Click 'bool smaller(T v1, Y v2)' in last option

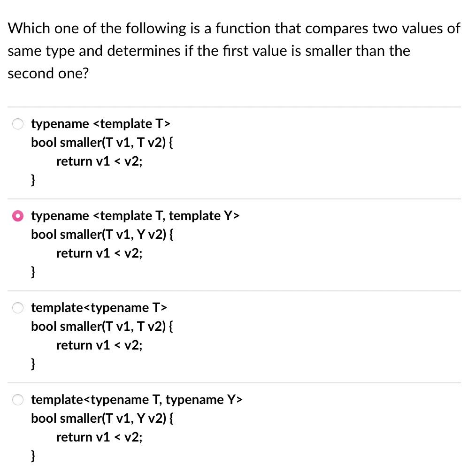102,419
